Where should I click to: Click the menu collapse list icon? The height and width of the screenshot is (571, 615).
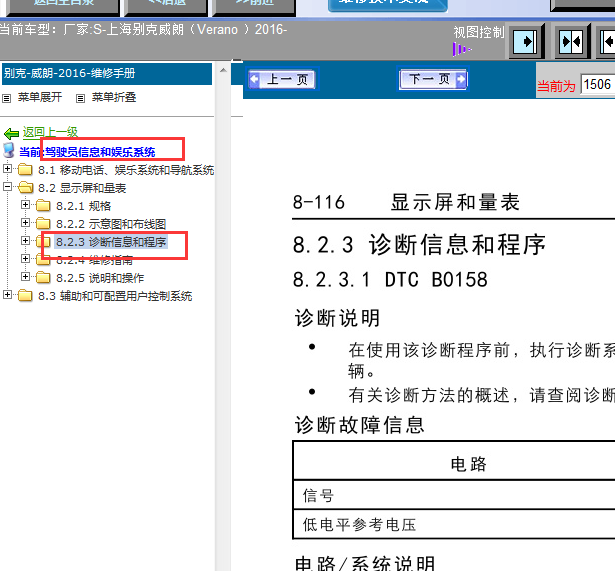tap(80, 98)
